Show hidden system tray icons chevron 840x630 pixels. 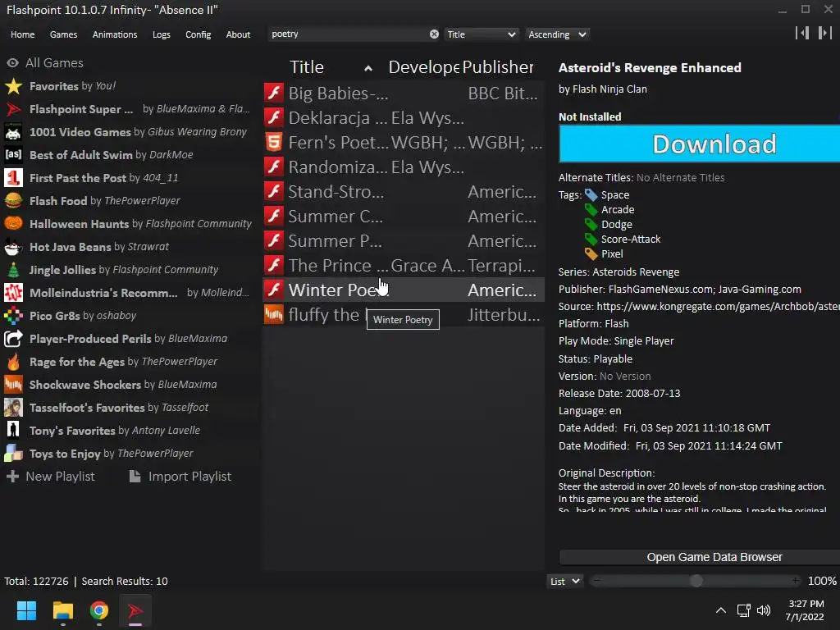tap(721, 610)
